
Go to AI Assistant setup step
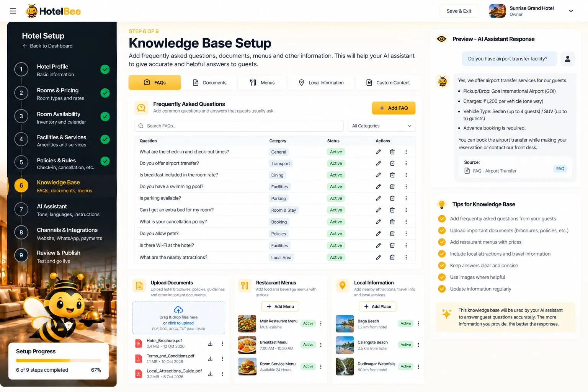click(62, 210)
